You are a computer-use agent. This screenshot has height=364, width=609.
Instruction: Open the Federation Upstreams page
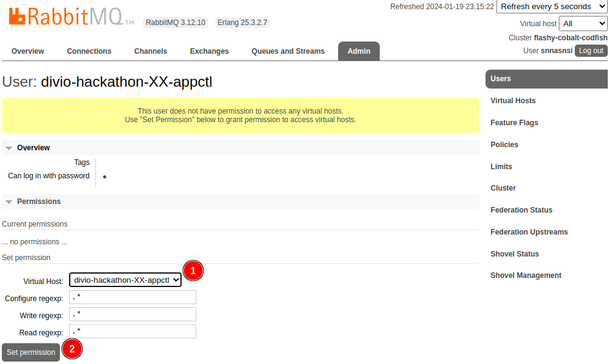click(529, 232)
